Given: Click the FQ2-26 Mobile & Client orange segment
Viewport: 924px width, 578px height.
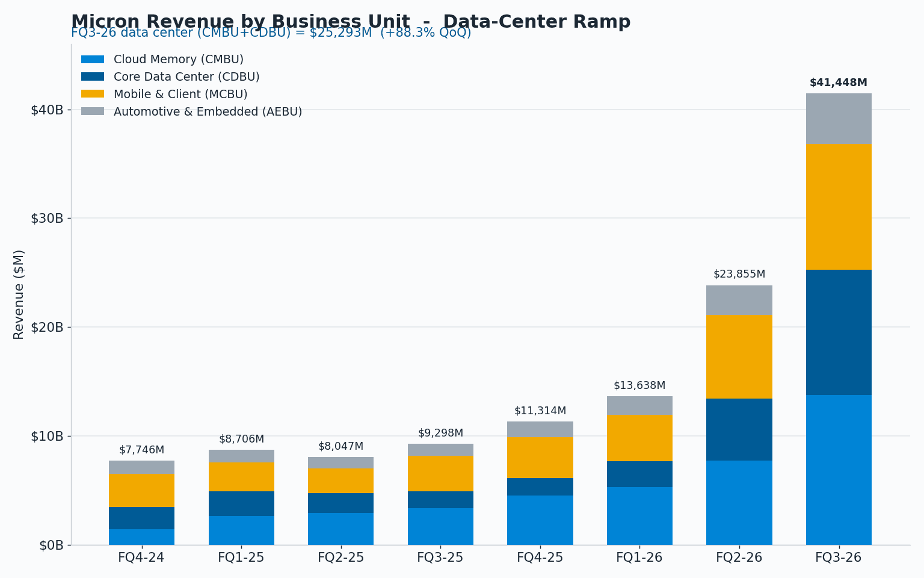Looking at the screenshot, I should [739, 357].
